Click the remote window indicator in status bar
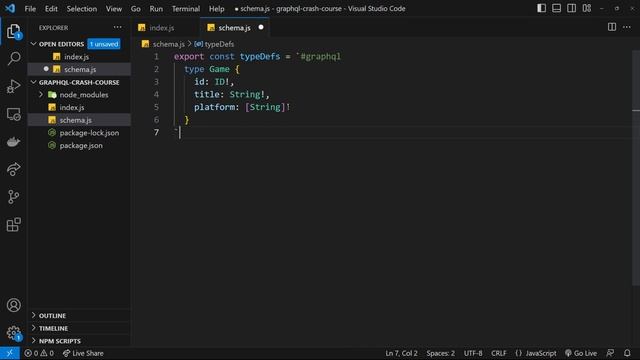The width and height of the screenshot is (640, 360). pyautogui.click(x=10, y=353)
